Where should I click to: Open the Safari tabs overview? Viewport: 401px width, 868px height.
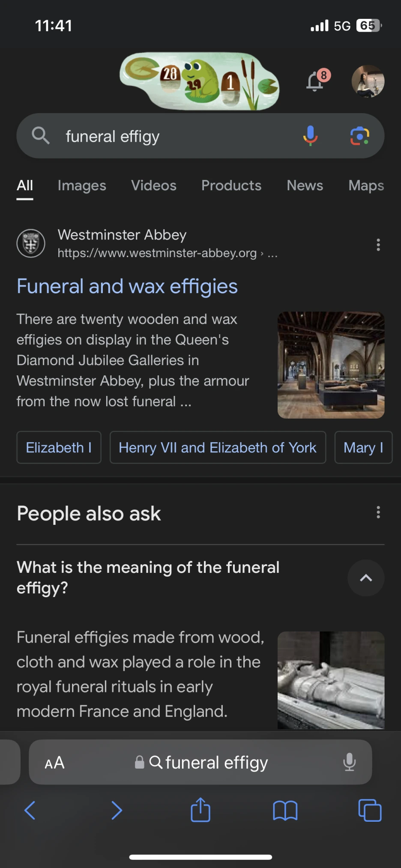pos(370,810)
